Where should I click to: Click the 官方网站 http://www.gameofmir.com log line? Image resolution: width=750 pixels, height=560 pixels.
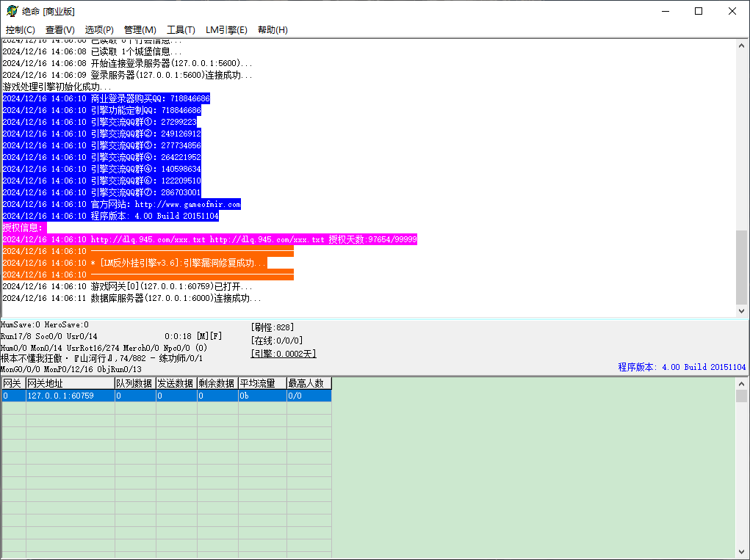point(121,204)
